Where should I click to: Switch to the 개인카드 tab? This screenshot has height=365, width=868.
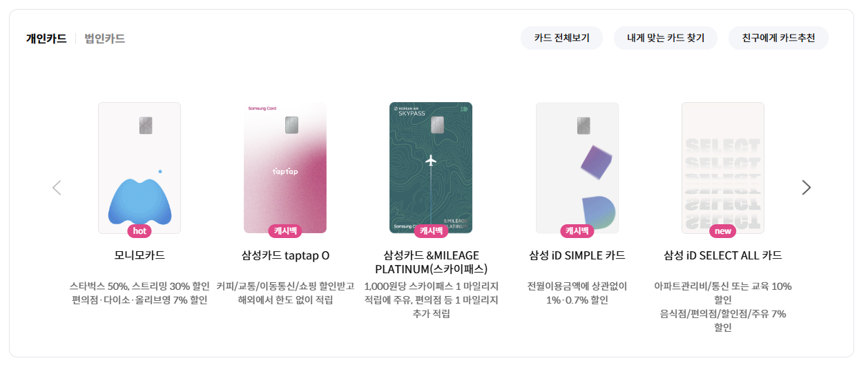point(46,39)
